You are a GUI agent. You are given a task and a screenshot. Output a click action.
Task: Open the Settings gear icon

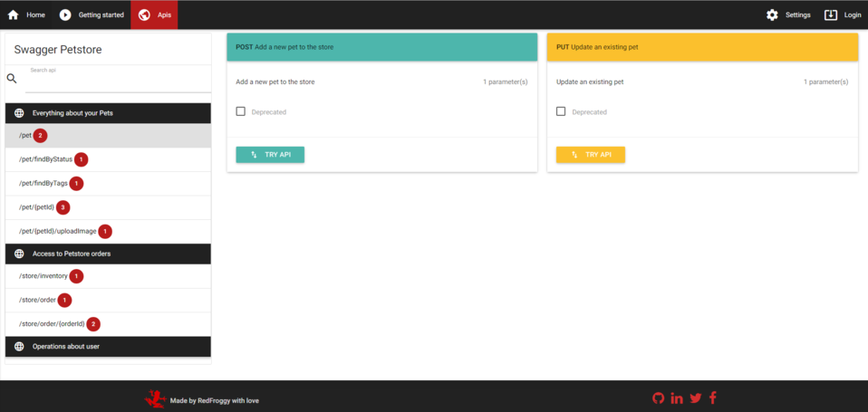(772, 14)
